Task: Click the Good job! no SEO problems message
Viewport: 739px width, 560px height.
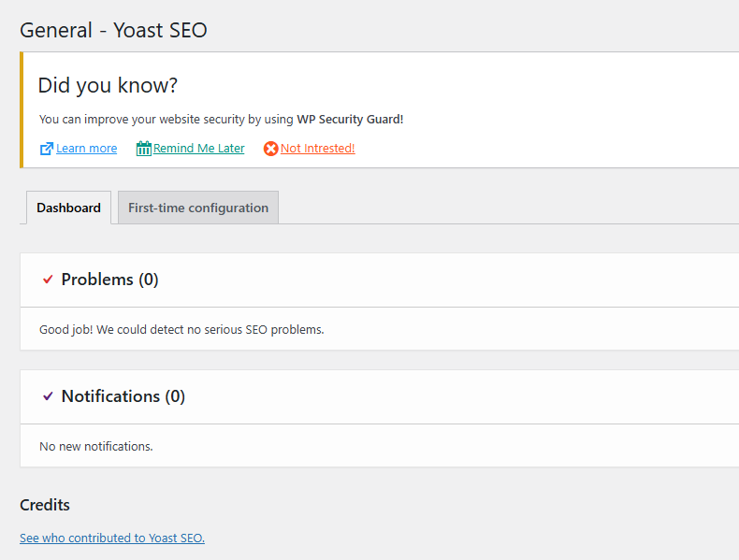Action: click(181, 329)
